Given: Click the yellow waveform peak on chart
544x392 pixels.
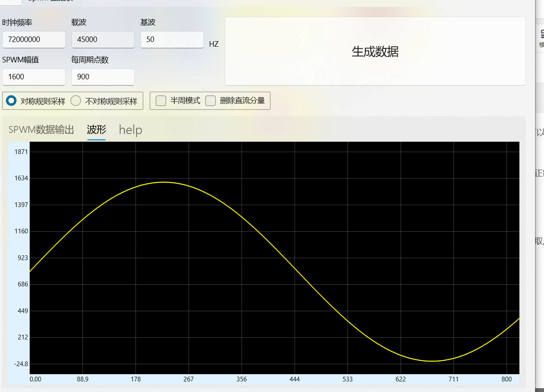Looking at the screenshot, I should 164,182.
